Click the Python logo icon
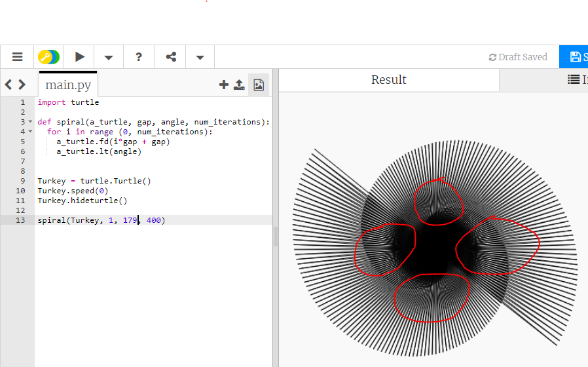The height and width of the screenshot is (367, 588). click(x=48, y=57)
